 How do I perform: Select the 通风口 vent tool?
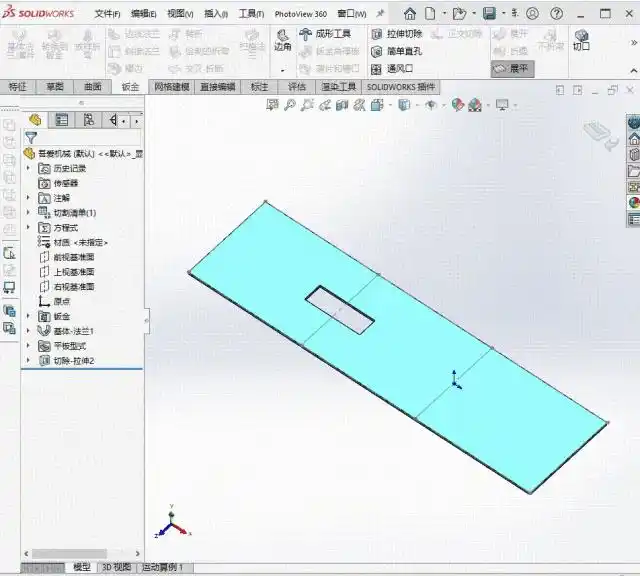click(392, 69)
